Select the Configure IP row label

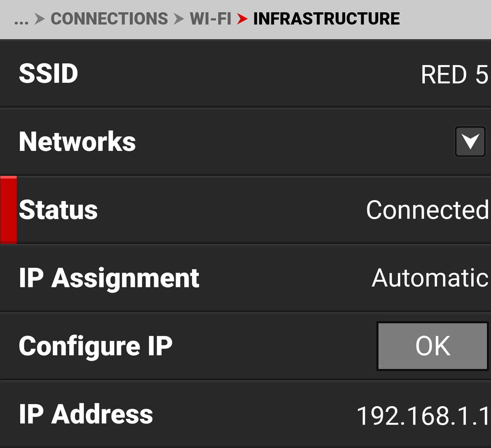pos(96,346)
